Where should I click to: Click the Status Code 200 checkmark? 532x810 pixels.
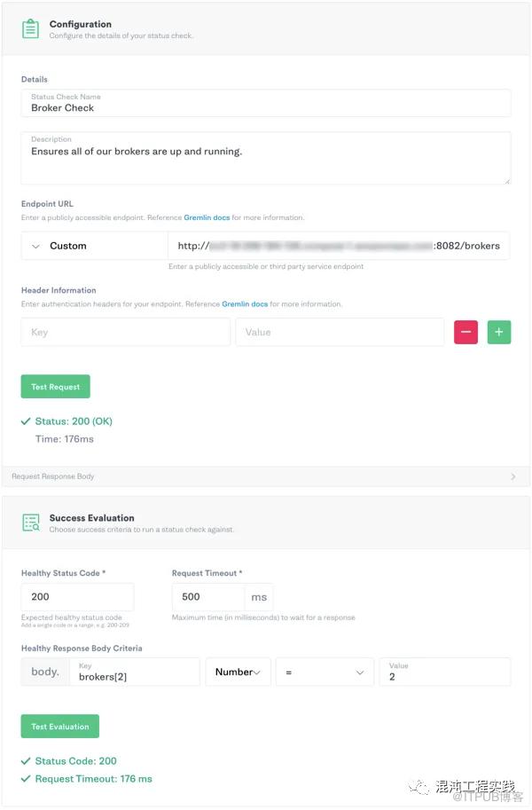pos(26,761)
